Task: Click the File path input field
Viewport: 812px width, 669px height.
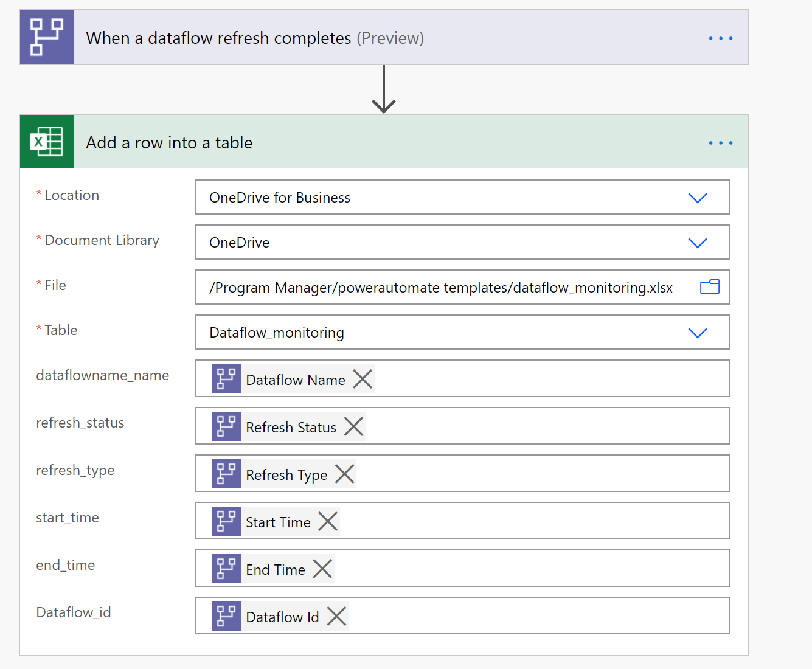Action: pos(440,288)
